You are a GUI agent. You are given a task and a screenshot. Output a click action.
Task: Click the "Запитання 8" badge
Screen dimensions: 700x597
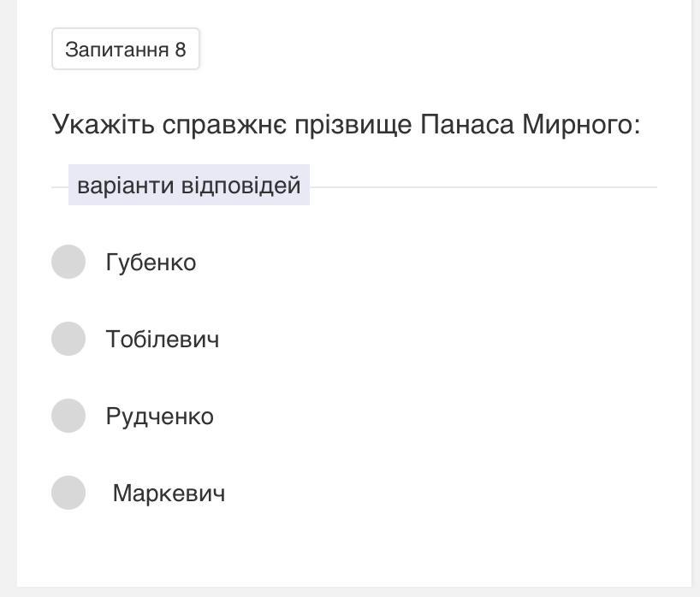(x=125, y=49)
